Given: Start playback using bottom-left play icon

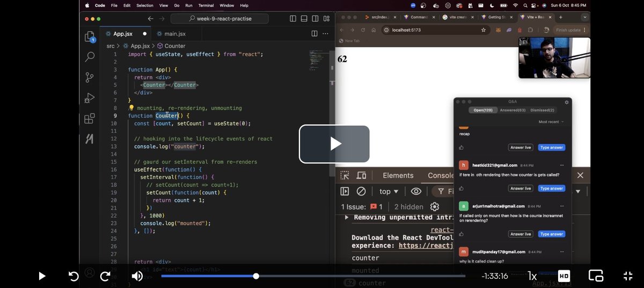Looking at the screenshot, I should [x=42, y=276].
